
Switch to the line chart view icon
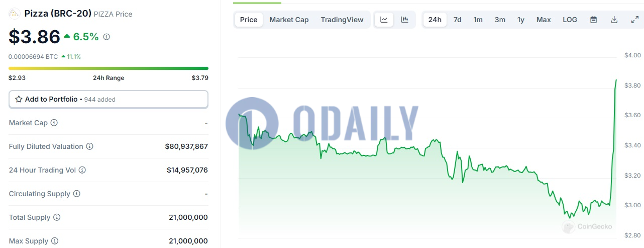point(384,20)
